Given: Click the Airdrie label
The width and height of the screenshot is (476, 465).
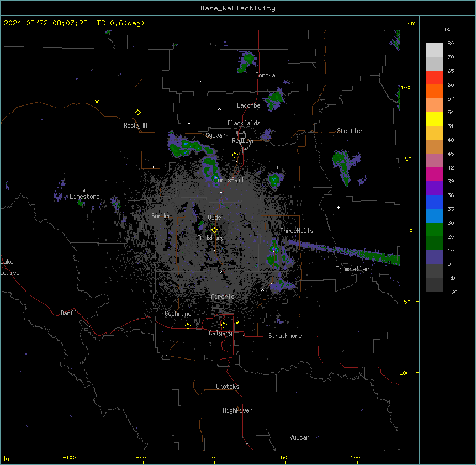Looking at the screenshot, I should 223,297.
